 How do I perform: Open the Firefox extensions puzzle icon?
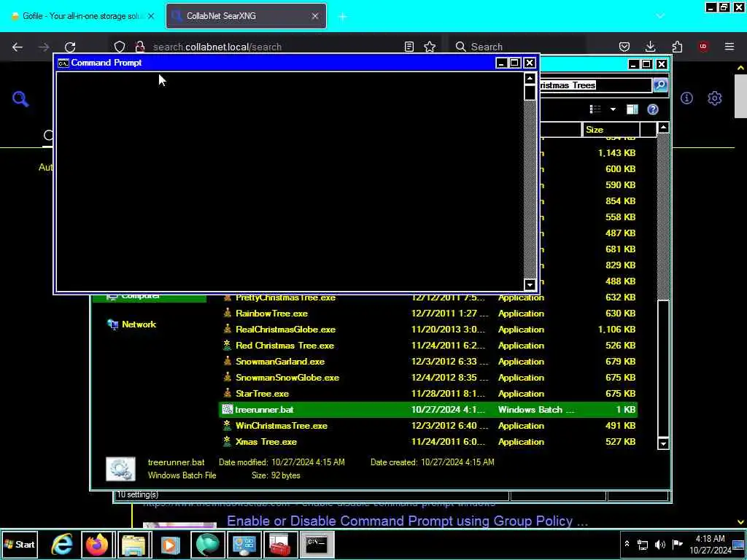click(677, 47)
